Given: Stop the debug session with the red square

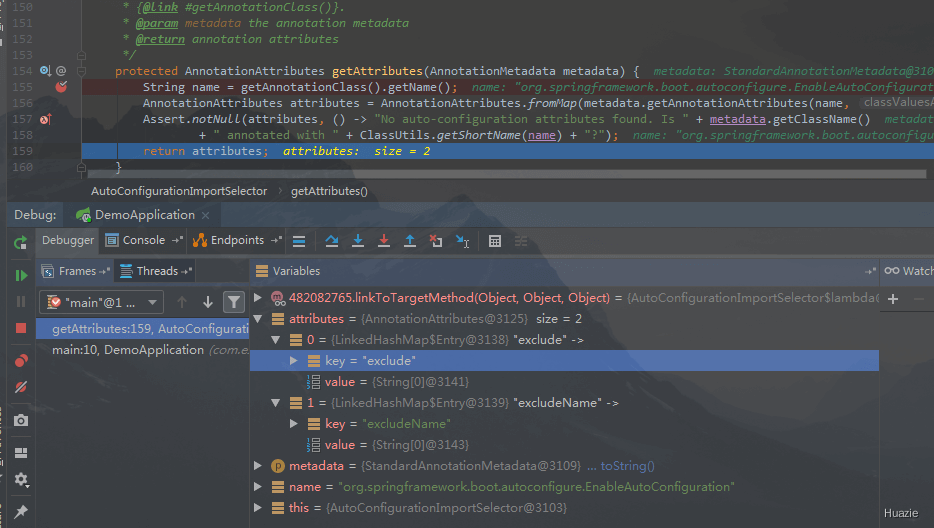Looking at the screenshot, I should (x=21, y=328).
